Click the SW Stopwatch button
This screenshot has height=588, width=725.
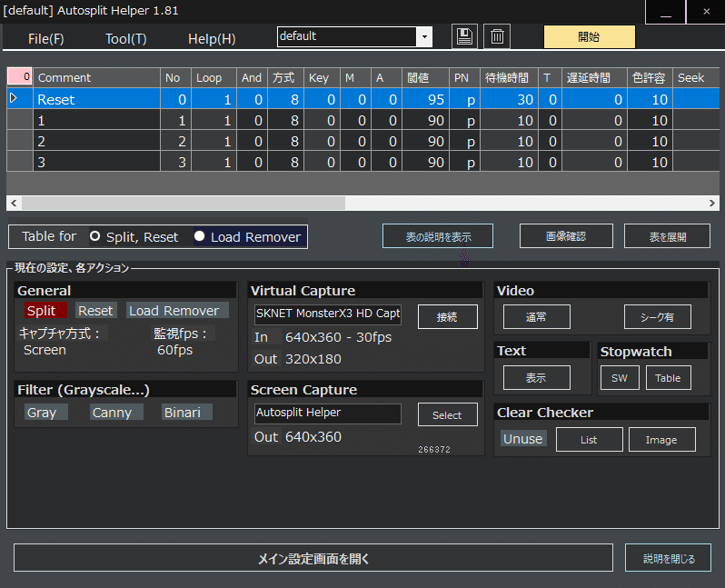(x=620, y=378)
